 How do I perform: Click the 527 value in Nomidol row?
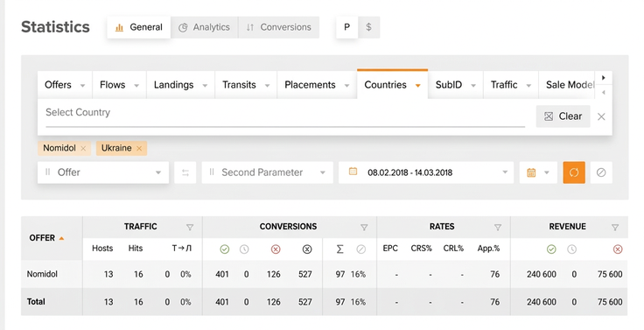(305, 274)
